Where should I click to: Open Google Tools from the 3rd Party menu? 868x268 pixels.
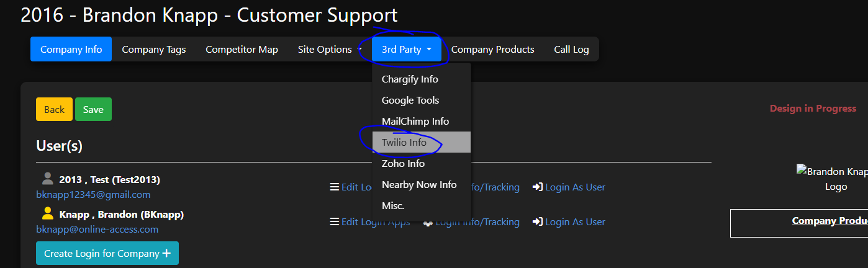(410, 100)
